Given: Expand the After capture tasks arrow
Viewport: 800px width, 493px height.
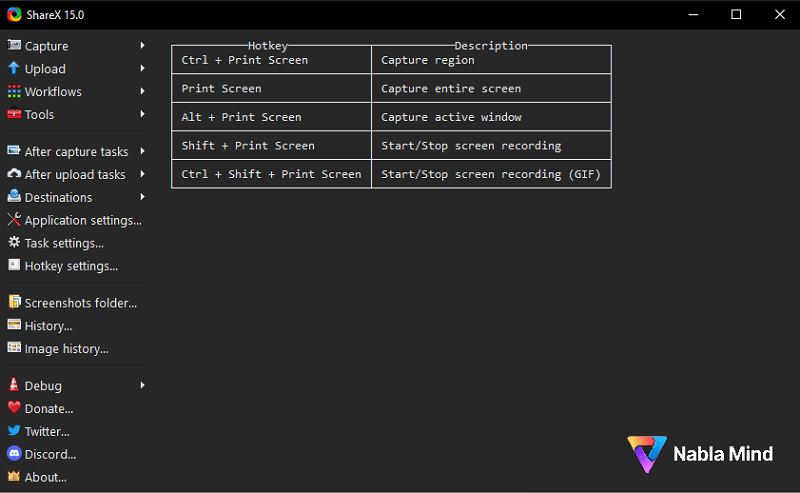Looking at the screenshot, I should pos(142,151).
